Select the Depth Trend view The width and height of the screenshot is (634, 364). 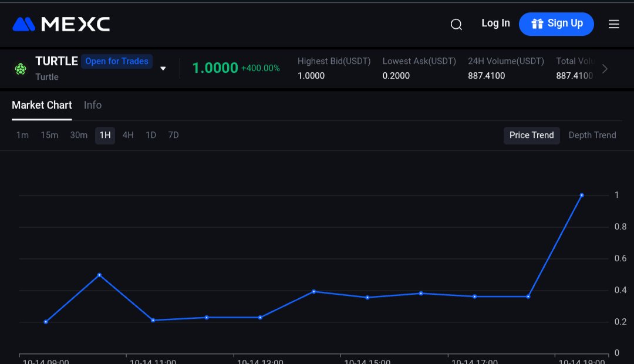tap(592, 136)
